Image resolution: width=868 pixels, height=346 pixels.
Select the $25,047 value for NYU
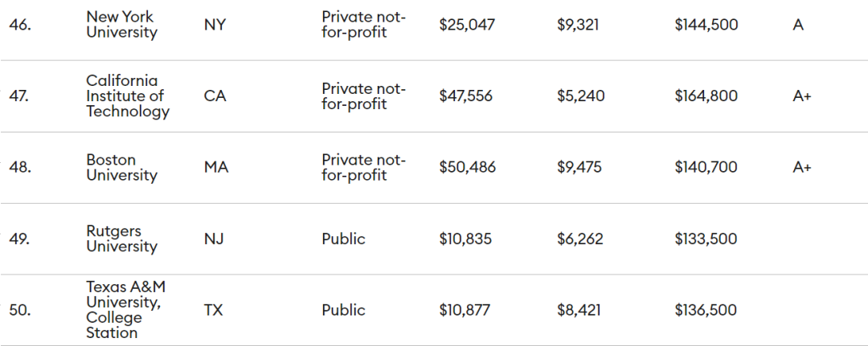pos(467,25)
